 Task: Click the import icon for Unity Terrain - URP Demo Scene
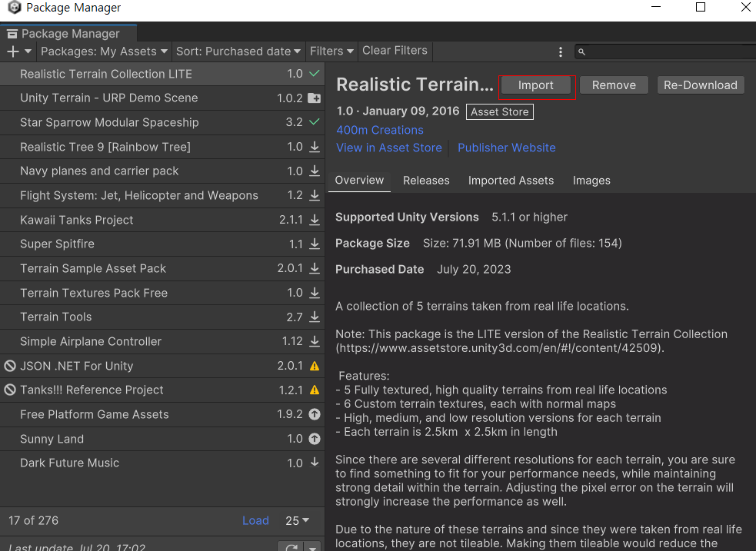[x=315, y=98]
